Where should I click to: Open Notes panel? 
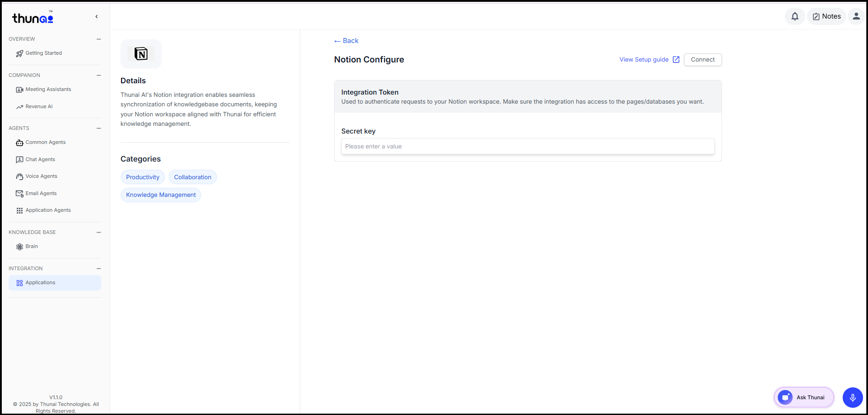coord(826,16)
